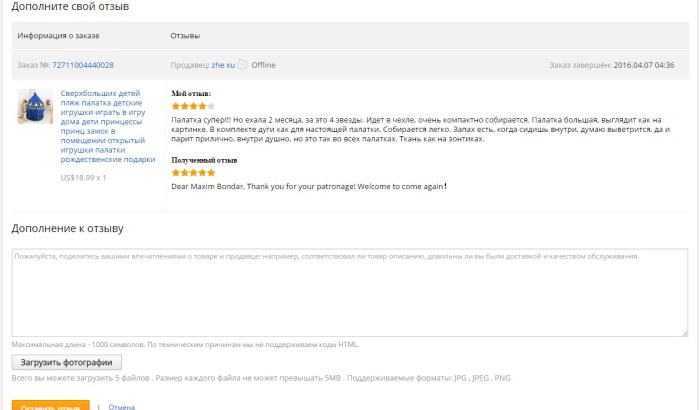Viewport: 700px width, 410px height.
Task: Click the Отмена cancel link
Action: pyautogui.click(x=121, y=407)
